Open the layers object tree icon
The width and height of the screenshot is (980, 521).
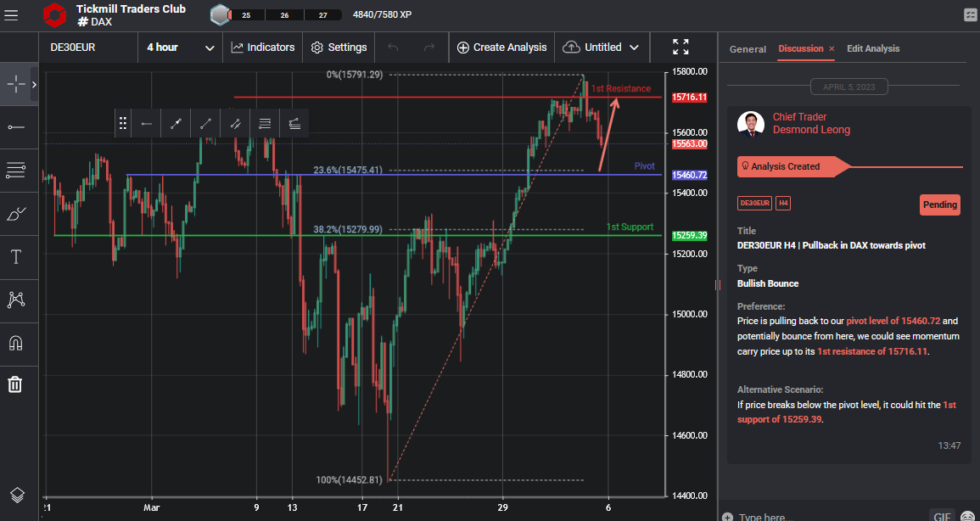click(x=17, y=495)
